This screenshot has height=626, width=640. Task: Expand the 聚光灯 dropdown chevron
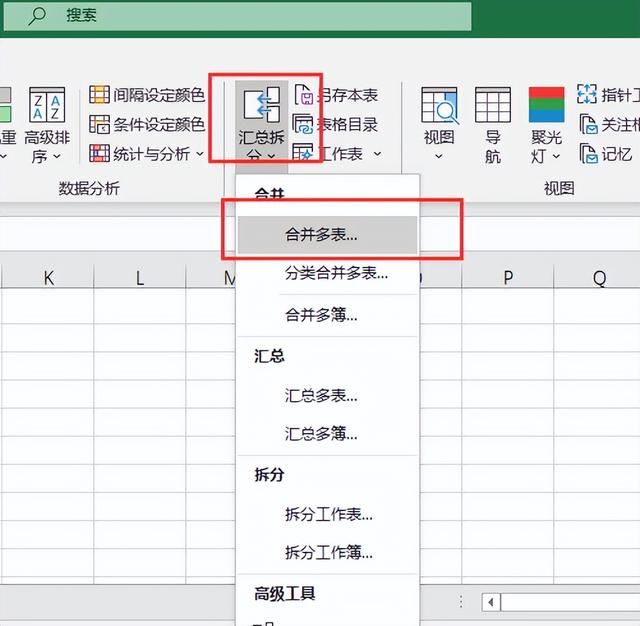click(x=556, y=156)
